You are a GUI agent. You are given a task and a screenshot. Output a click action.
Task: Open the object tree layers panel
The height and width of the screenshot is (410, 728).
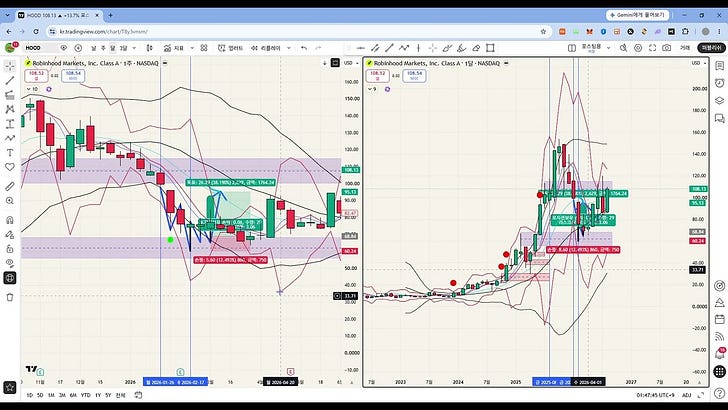tap(720, 100)
